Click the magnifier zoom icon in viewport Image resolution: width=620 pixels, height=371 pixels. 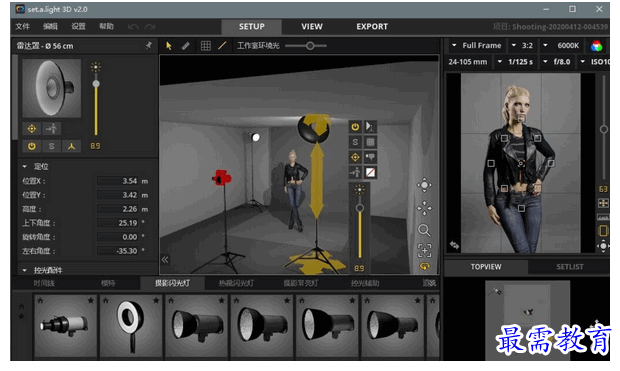pos(424,230)
